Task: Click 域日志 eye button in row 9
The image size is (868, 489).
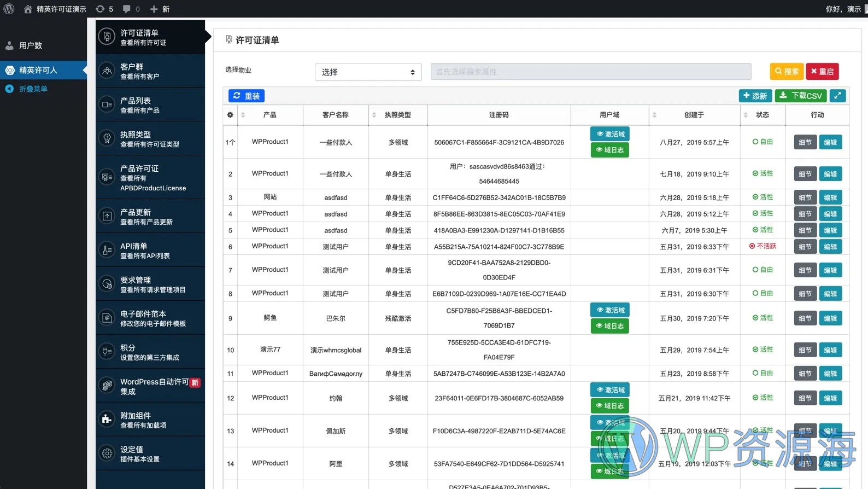Action: click(x=609, y=326)
